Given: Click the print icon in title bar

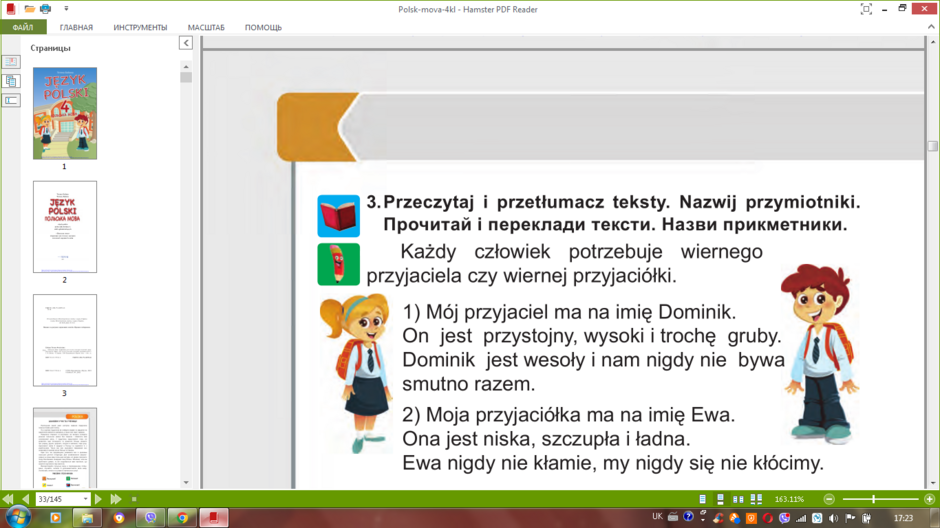Looking at the screenshot, I should tap(46, 9).
